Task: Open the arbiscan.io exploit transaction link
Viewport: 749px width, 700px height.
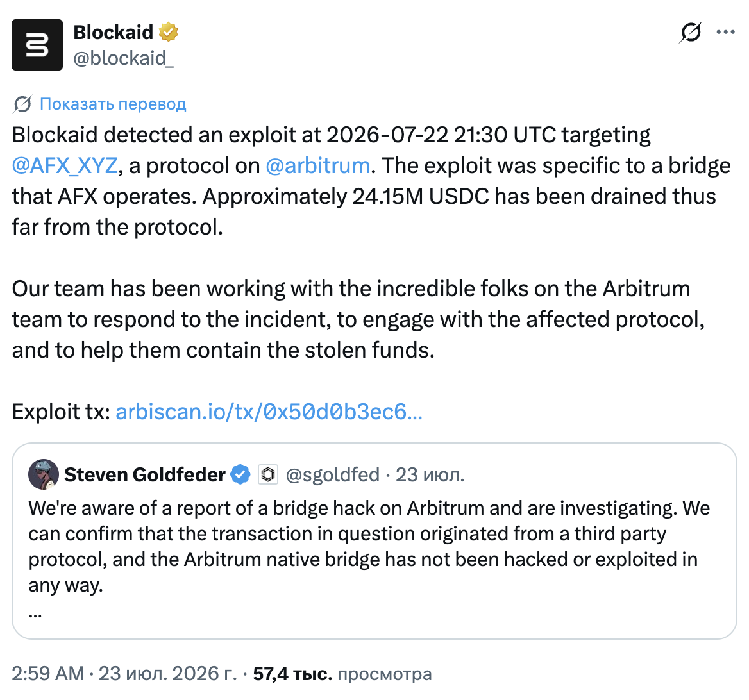Action: pyautogui.click(x=269, y=412)
